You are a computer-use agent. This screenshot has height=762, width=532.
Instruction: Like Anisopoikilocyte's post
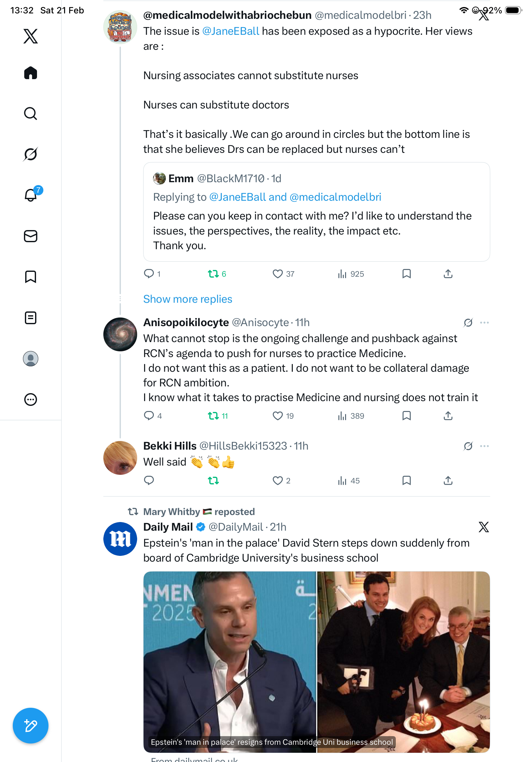[x=277, y=416]
